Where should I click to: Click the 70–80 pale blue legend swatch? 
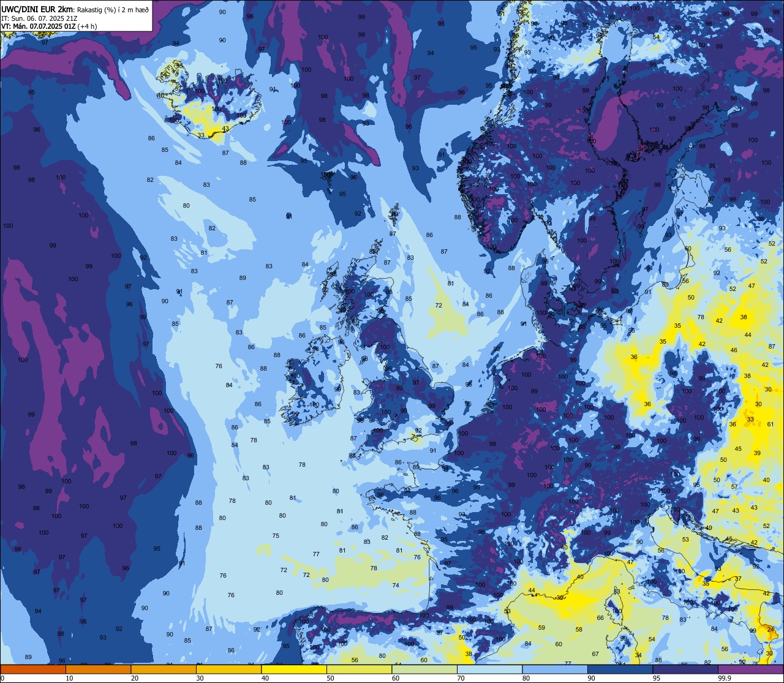pos(489,670)
